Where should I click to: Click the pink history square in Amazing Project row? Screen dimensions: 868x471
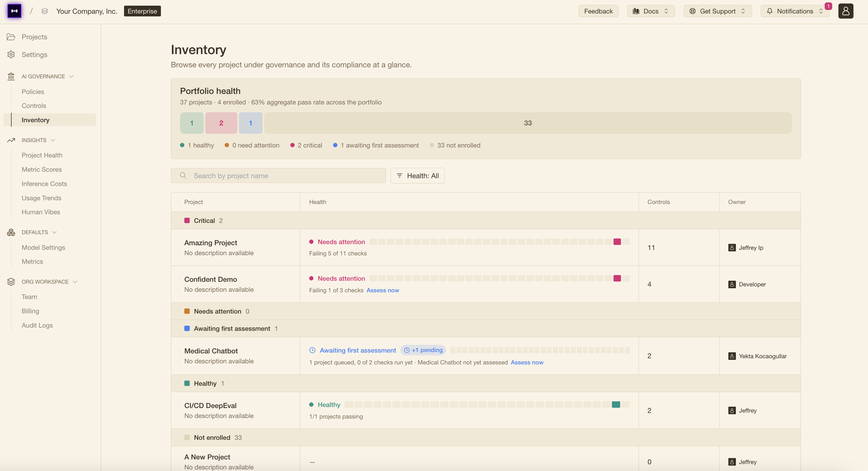click(617, 242)
